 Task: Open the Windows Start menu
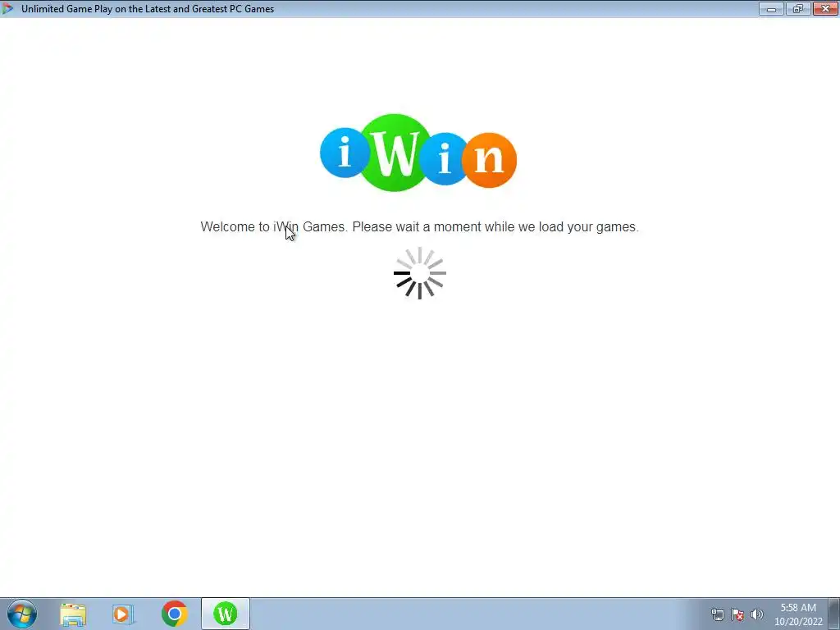click(x=22, y=614)
